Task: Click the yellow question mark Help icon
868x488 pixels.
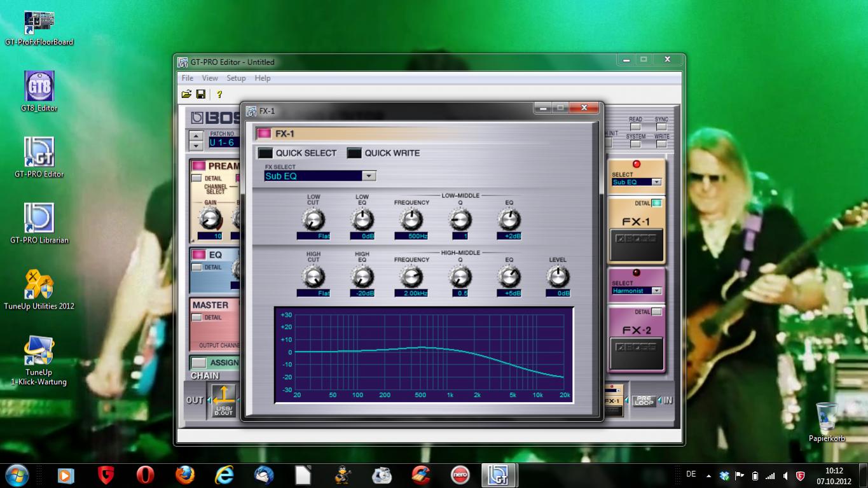Action: 219,94
